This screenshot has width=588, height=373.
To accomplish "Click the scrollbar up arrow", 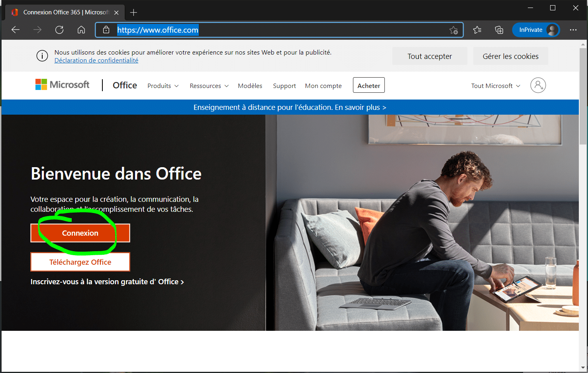I will pyautogui.click(x=583, y=45).
